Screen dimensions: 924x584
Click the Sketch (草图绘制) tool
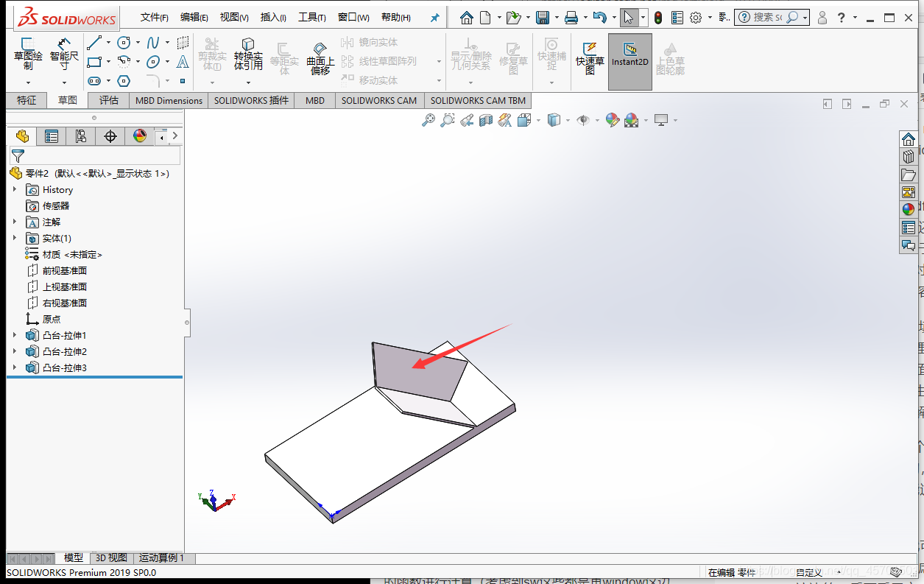pos(28,54)
